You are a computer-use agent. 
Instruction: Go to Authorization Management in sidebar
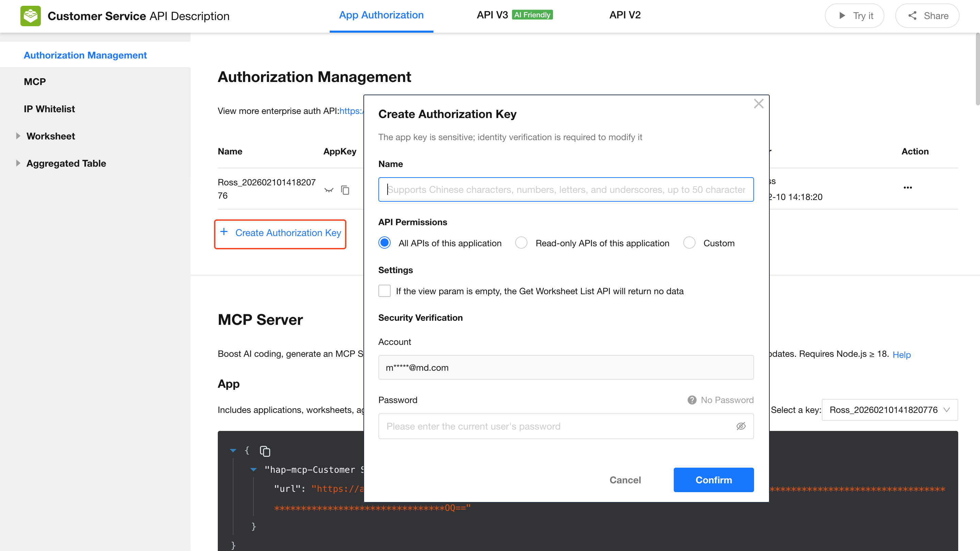point(85,55)
